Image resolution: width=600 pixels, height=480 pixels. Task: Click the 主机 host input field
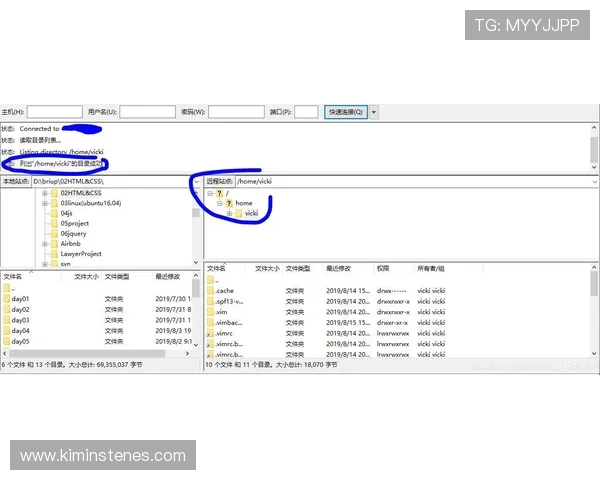[55, 112]
